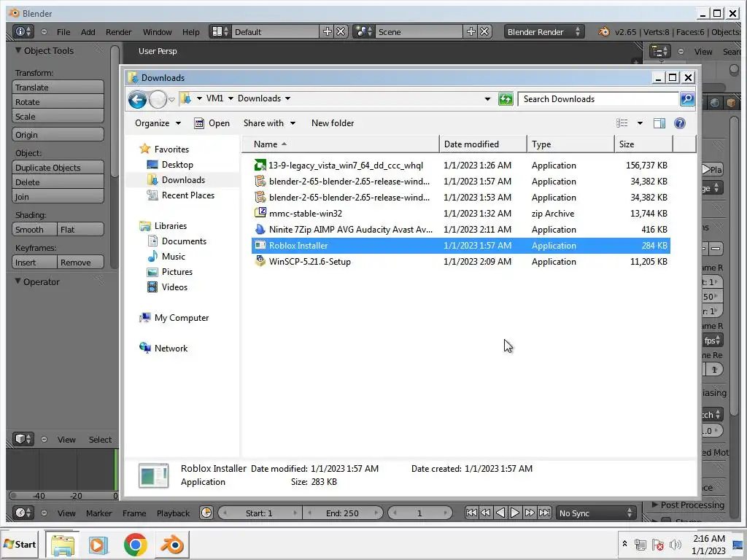Open the No Sync dropdown in the timeline
Screen dimensions: 747x560
[x=596, y=513]
